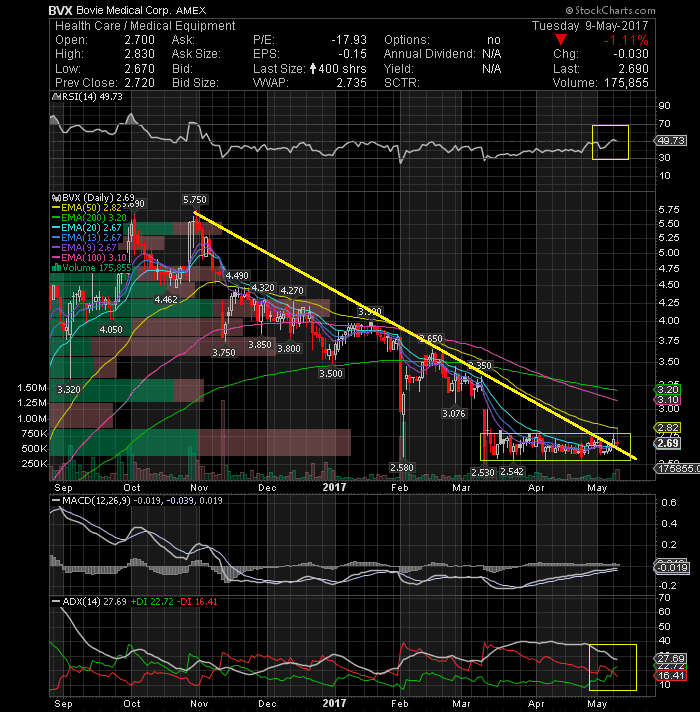Click the EMA(9) 2.67 legend entry
The image size is (700, 712).
[89, 247]
